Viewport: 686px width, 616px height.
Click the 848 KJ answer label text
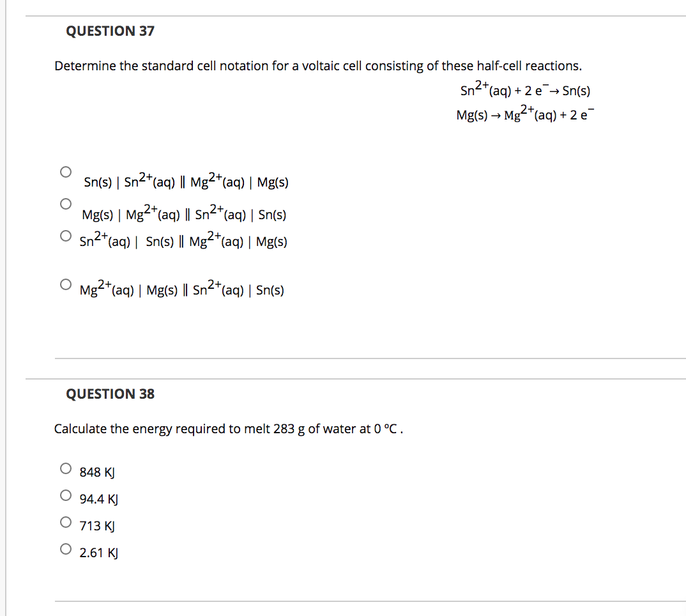coord(96,472)
